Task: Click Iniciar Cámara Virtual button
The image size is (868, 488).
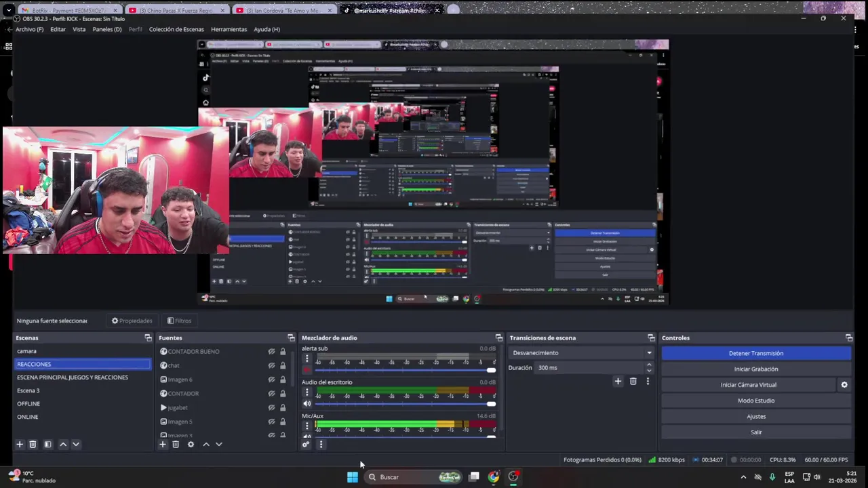Action: point(749,385)
